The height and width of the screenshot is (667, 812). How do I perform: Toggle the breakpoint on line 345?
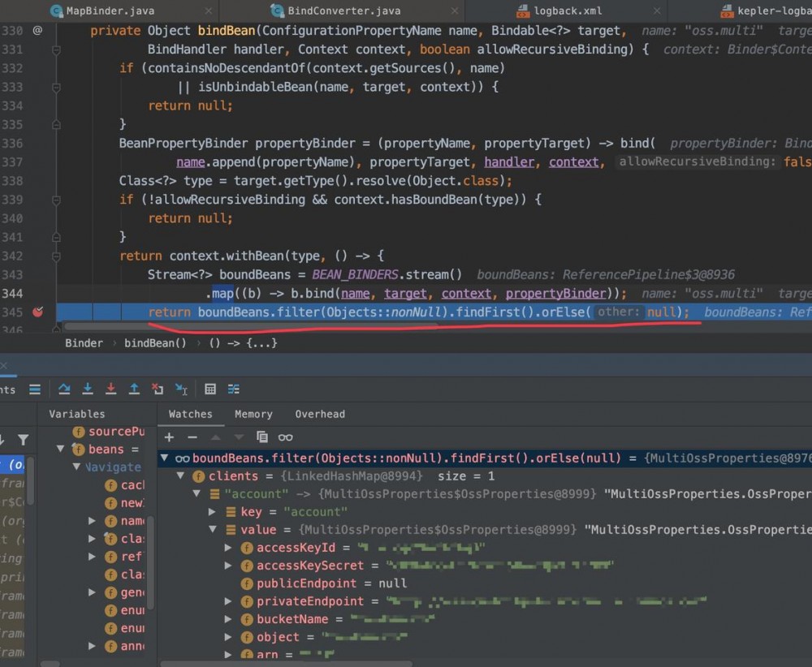pos(38,312)
